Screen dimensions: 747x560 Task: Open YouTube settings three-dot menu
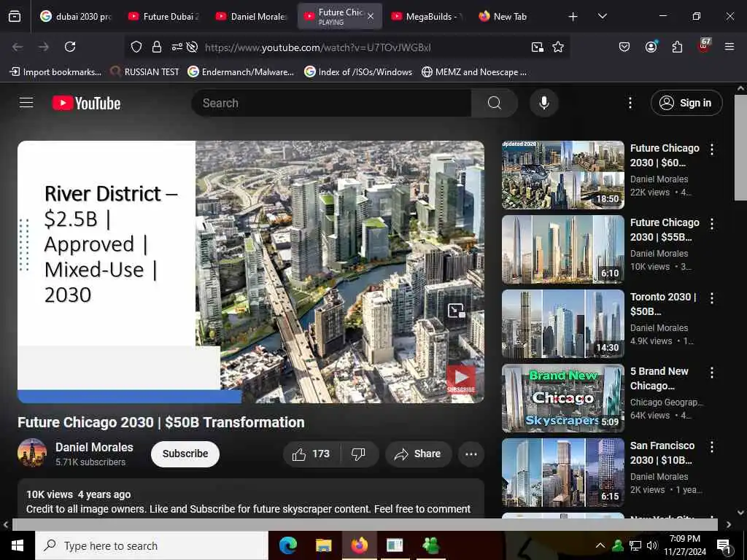(x=630, y=103)
